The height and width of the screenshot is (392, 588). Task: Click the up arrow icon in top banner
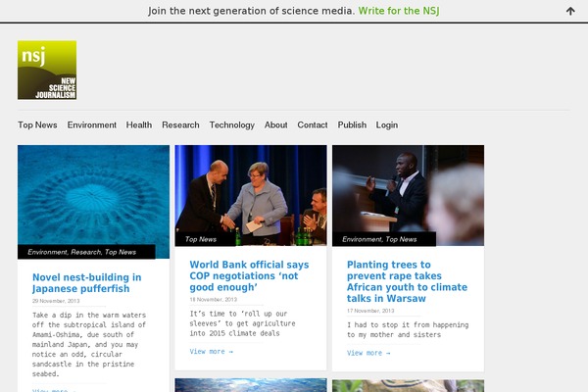570,11
